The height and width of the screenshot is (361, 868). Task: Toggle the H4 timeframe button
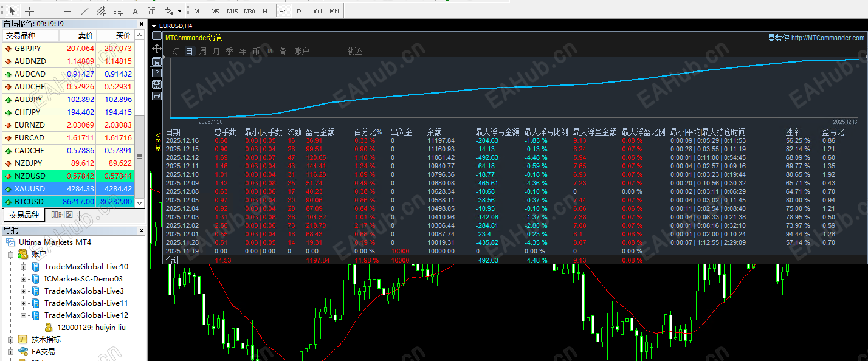coord(283,11)
